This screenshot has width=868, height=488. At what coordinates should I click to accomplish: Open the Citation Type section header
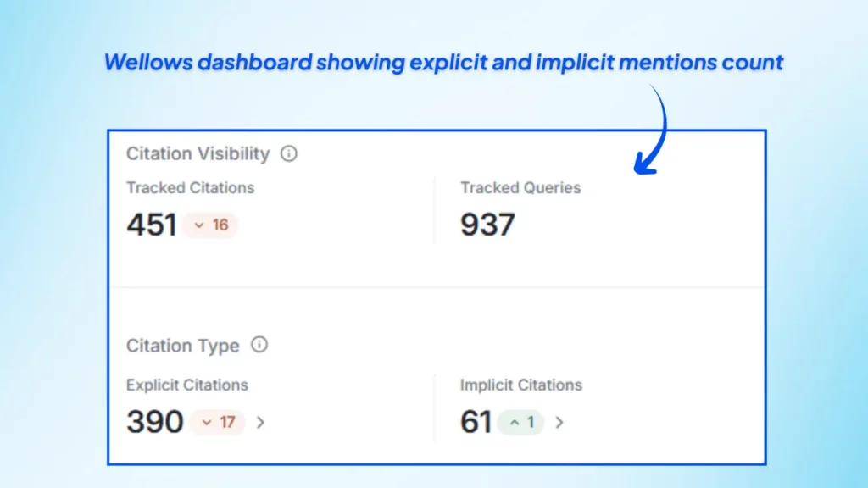[x=182, y=346]
